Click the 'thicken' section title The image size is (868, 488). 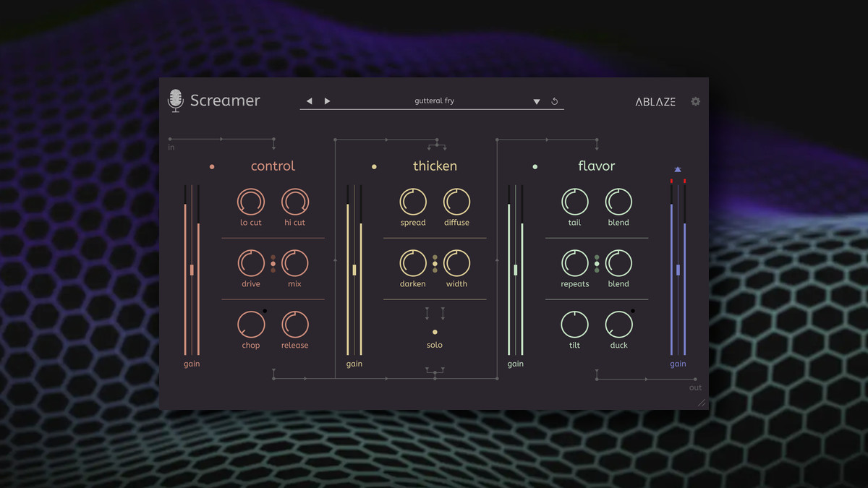(435, 166)
